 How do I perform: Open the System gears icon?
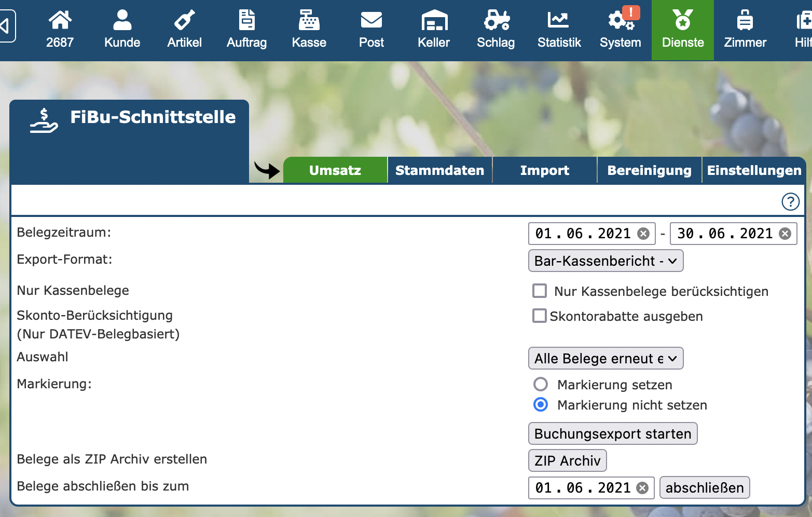[x=620, y=21]
